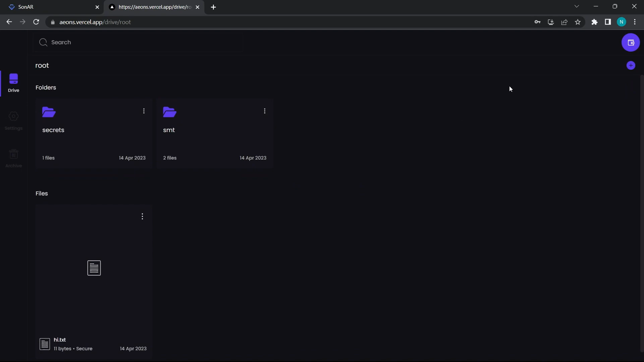Screen dimensions: 644x362
Task: Open a new browser tab
Action: [214, 7]
